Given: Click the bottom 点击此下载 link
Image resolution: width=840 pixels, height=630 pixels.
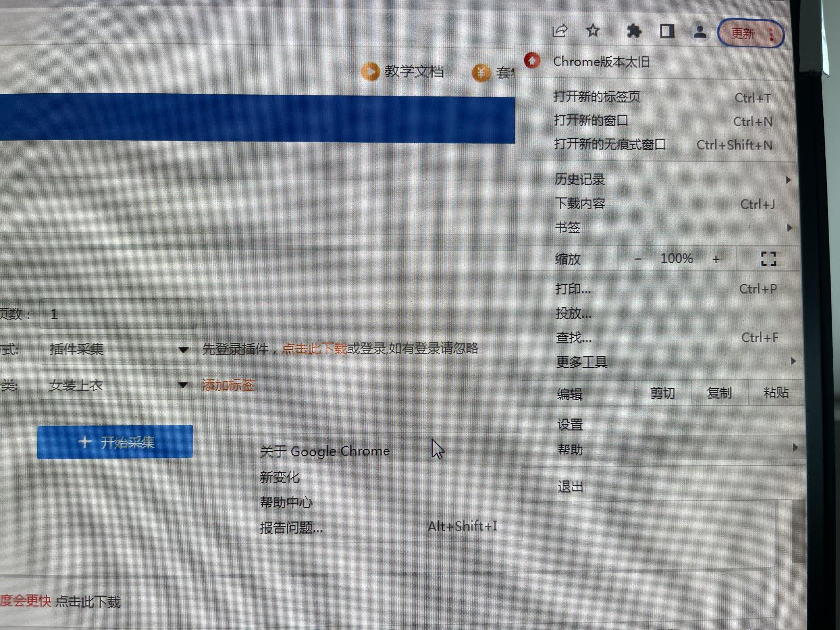Looking at the screenshot, I should (88, 602).
